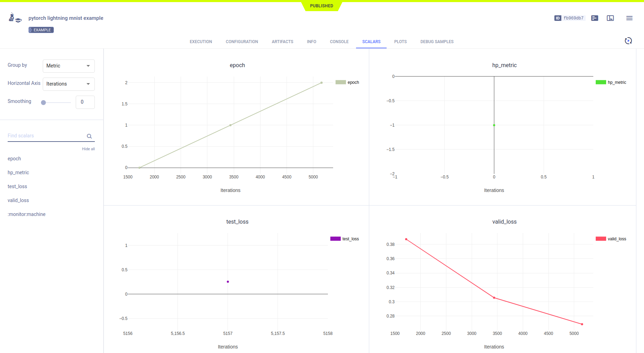The image size is (644, 353).
Task: Switch to the DEBUG SAMPLES tab
Action: pyautogui.click(x=437, y=42)
